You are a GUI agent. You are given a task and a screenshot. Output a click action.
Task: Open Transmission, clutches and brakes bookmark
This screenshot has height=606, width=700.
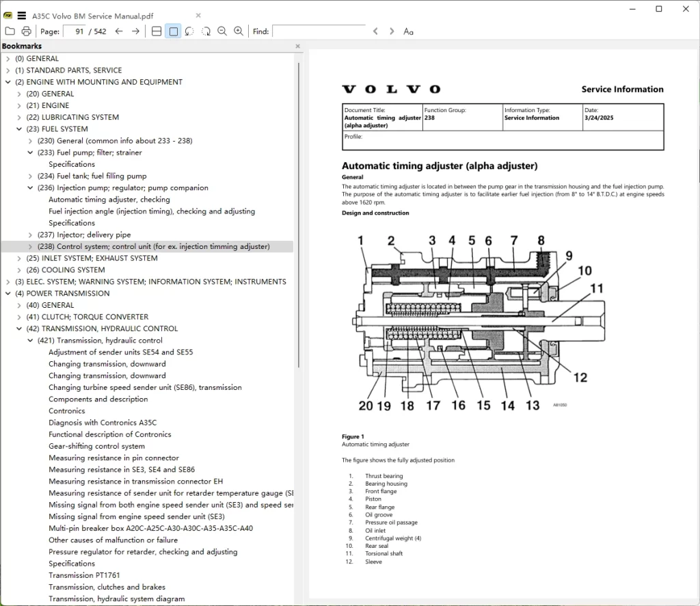[107, 588]
